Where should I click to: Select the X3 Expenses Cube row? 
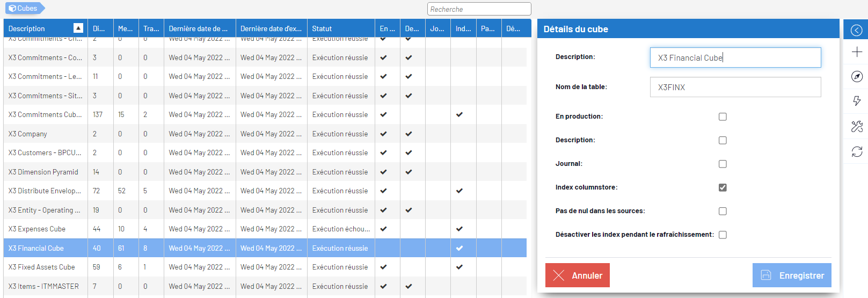pyautogui.click(x=37, y=229)
